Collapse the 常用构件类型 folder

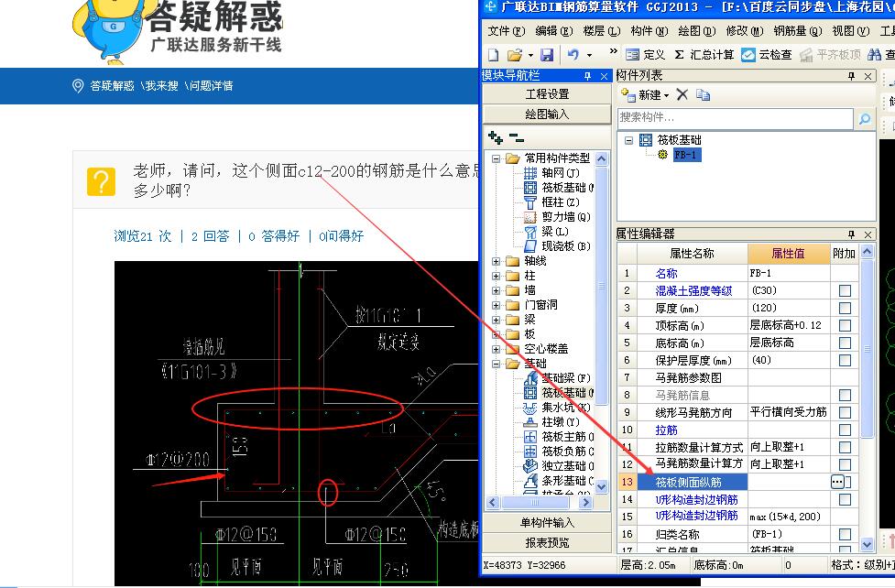coord(496,158)
